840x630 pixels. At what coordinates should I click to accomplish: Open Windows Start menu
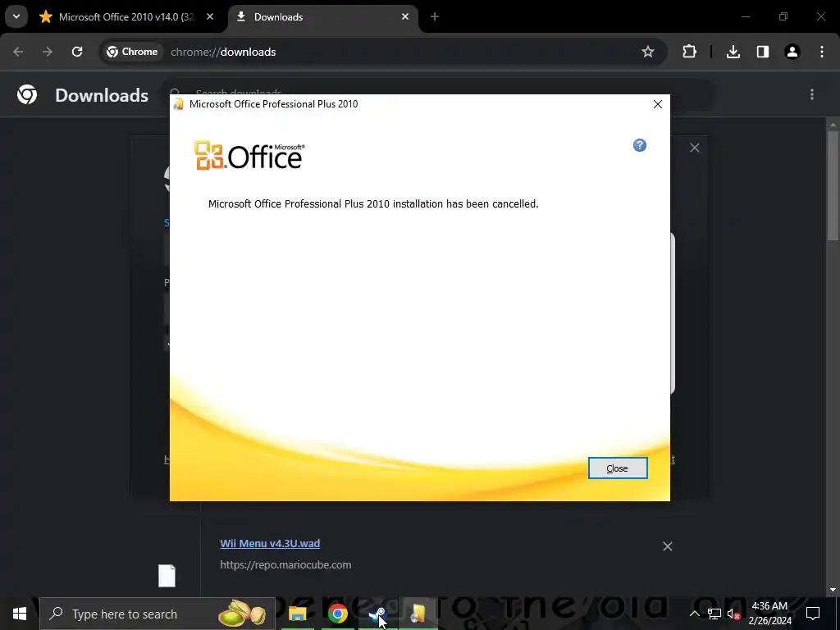pyautogui.click(x=20, y=614)
